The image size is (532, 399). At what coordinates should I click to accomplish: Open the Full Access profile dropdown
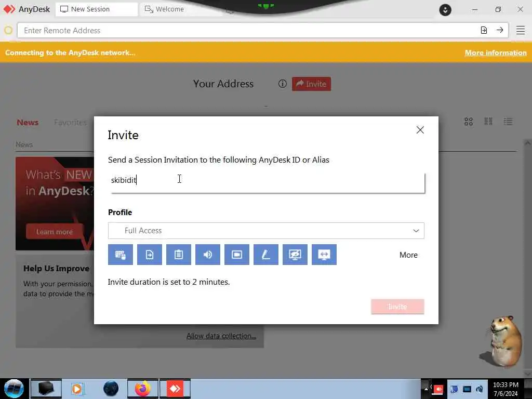click(x=266, y=231)
